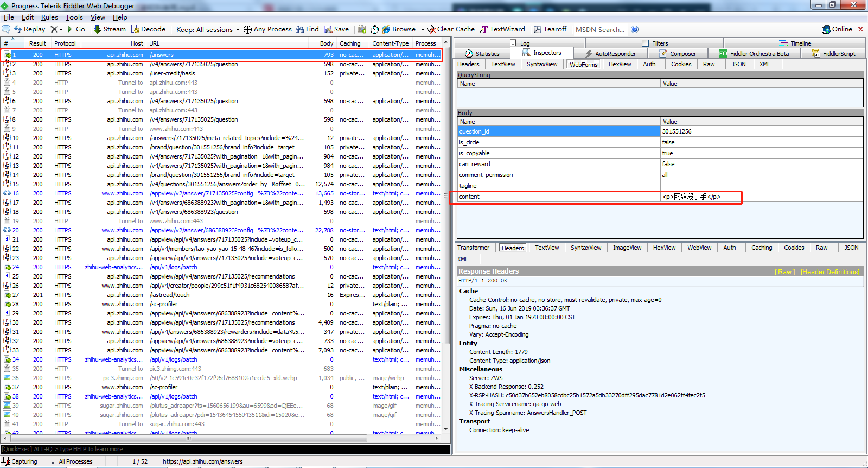Click the content value cell

761,197
